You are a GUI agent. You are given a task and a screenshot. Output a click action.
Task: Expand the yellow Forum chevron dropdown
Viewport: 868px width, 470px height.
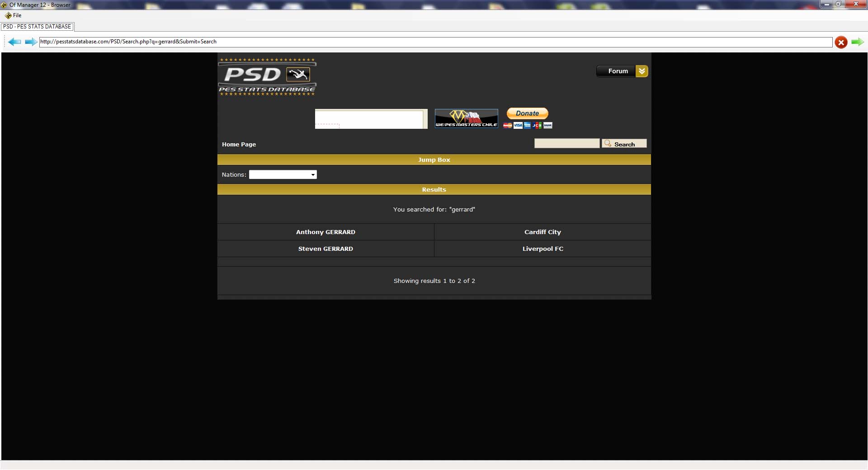click(642, 71)
